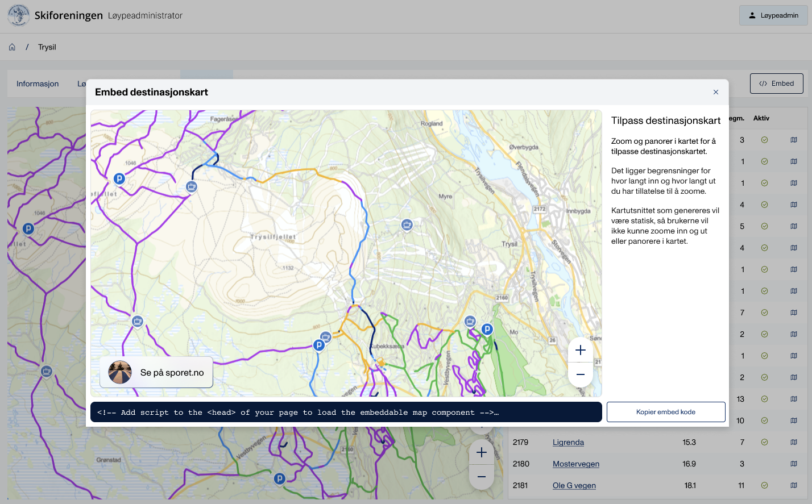Toggle active status for Ligrenda row
812x504 pixels.
(x=764, y=442)
